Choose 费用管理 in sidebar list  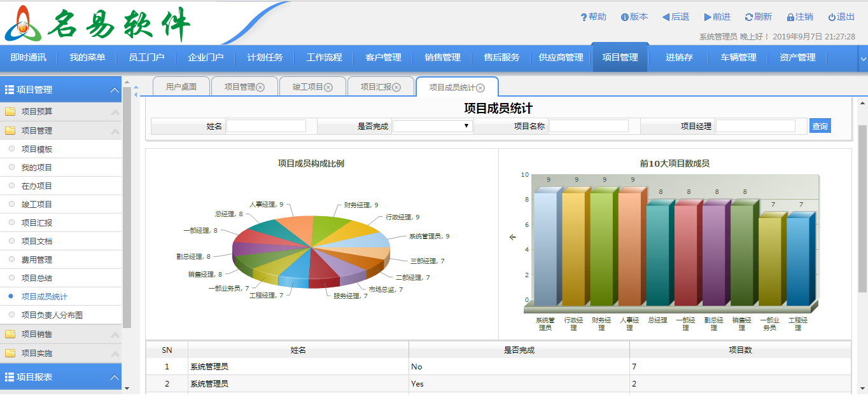(37, 260)
